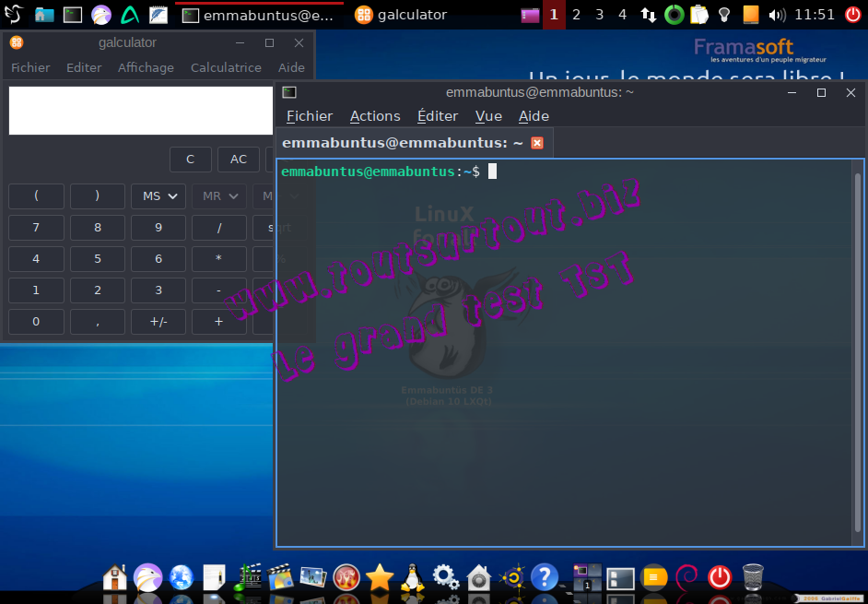868x604 pixels.
Task: Switch to workspace 2
Action: 576,15
